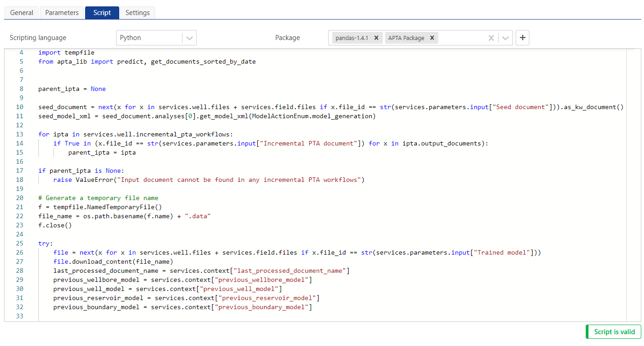The width and height of the screenshot is (644, 346).
Task: Click line number 10 in the gutter
Action: 19,107
